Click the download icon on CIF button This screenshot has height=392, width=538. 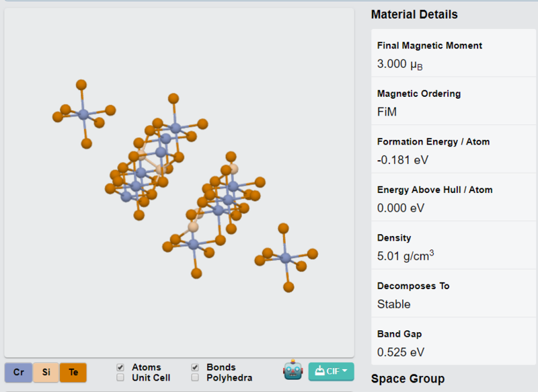coord(319,370)
